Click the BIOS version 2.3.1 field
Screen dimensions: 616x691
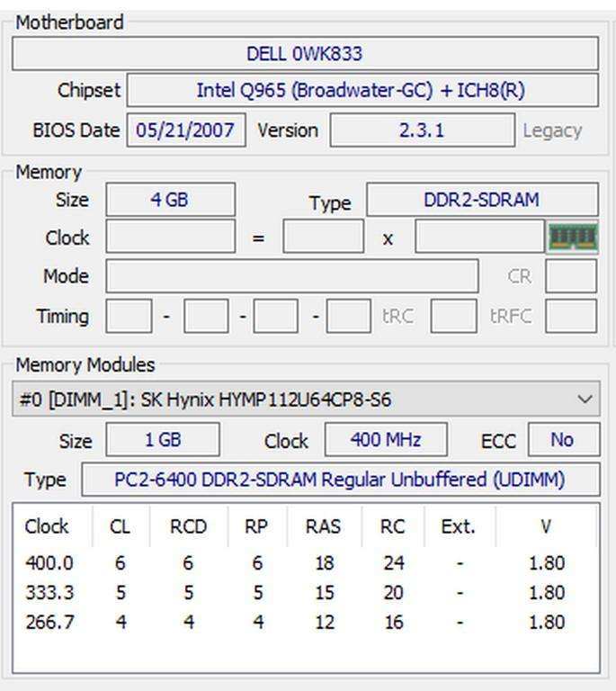(x=421, y=130)
